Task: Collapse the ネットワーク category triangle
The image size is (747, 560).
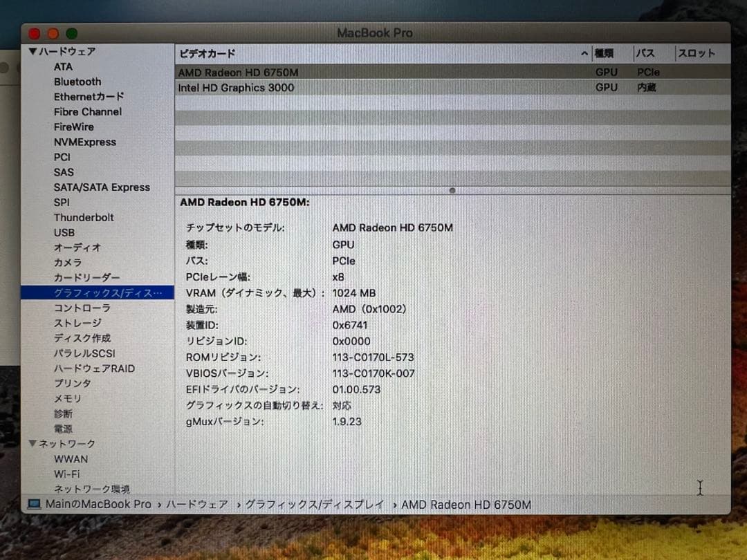Action: tap(33, 444)
